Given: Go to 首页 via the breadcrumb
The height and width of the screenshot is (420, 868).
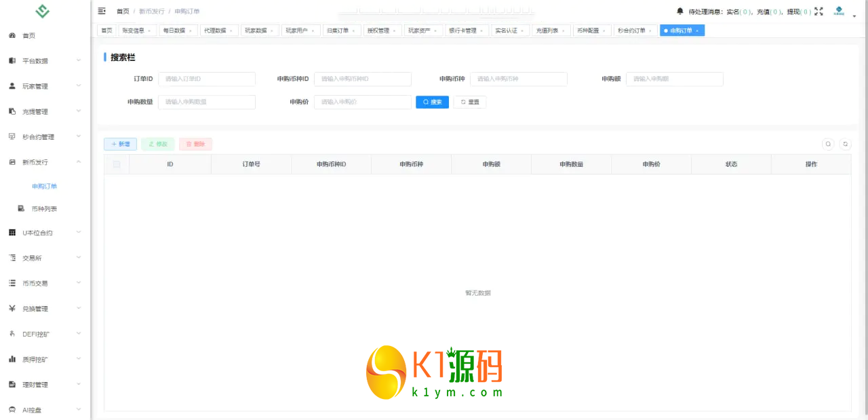Looking at the screenshot, I should coord(123,11).
